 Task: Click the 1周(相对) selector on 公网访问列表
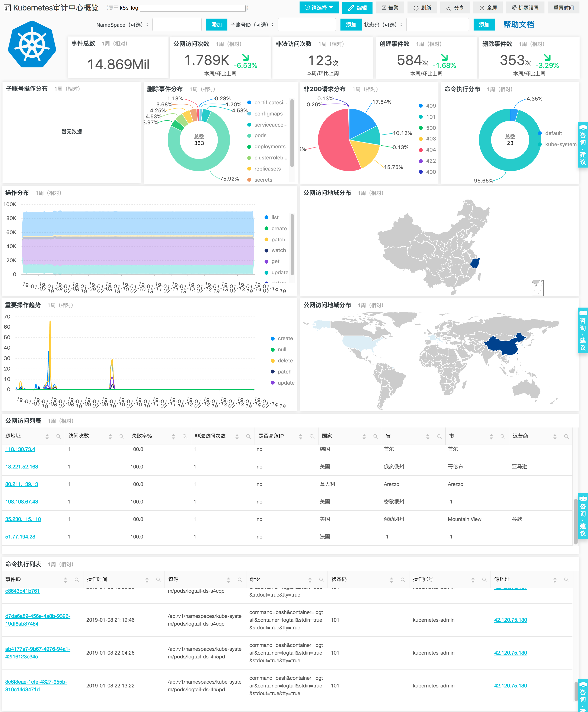(61, 420)
